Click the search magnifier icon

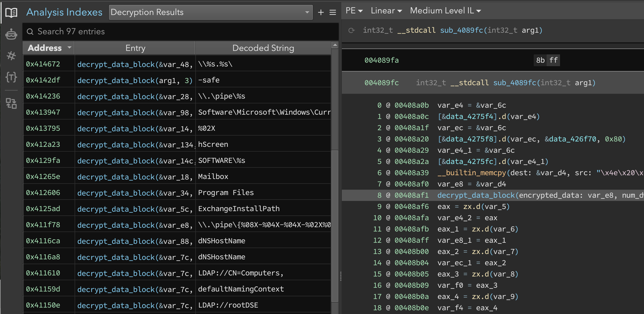30,32
